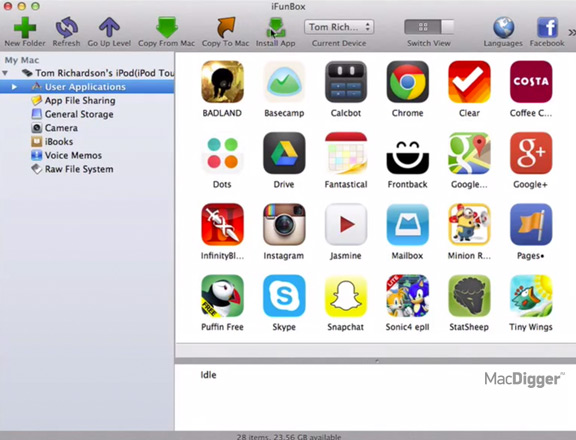
Task: Select the Snapchat app icon
Action: (x=346, y=296)
